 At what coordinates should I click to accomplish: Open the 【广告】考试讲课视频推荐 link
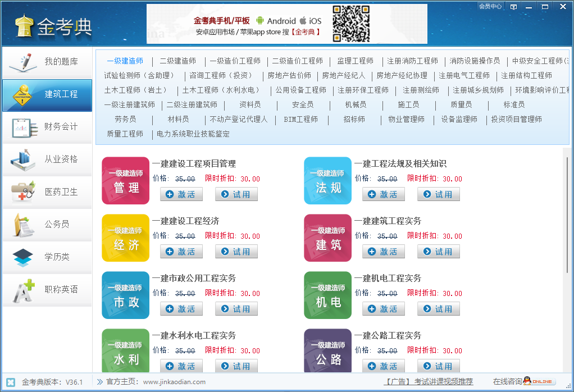click(429, 382)
